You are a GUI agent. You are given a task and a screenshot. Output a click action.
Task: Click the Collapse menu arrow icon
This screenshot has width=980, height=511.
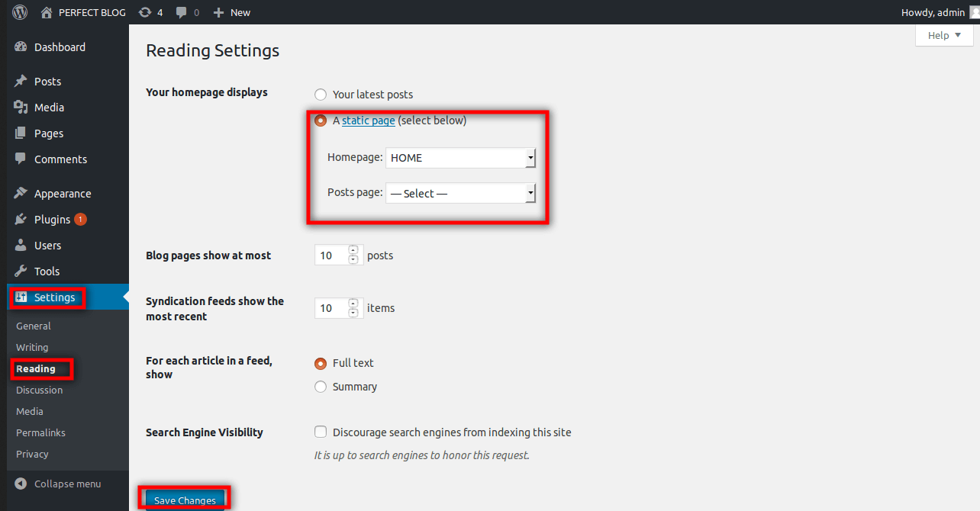pos(21,484)
